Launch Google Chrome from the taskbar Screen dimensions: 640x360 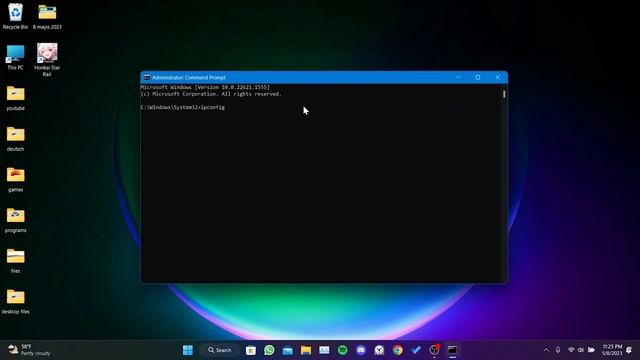pos(398,350)
